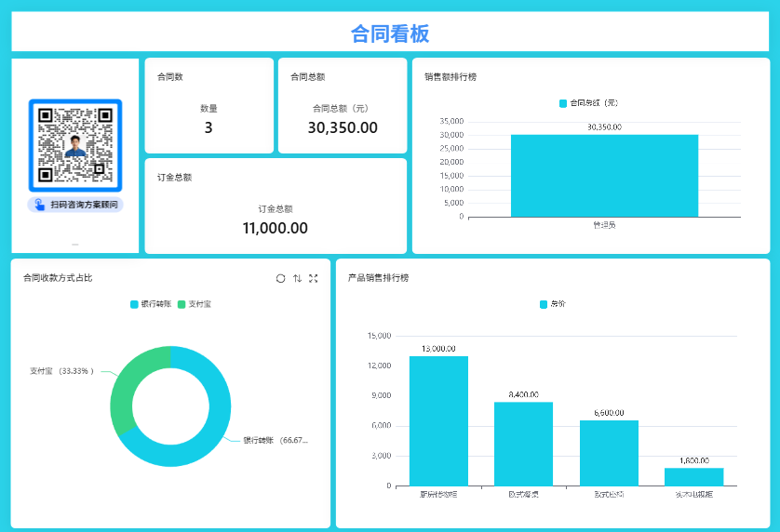780x532 pixels.
Task: Click the QR code image
Action: click(75, 145)
